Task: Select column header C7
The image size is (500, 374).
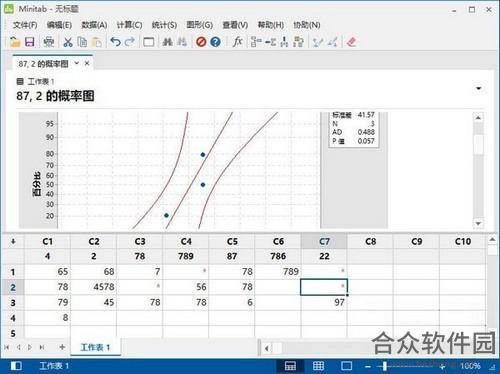Action: coord(324,241)
